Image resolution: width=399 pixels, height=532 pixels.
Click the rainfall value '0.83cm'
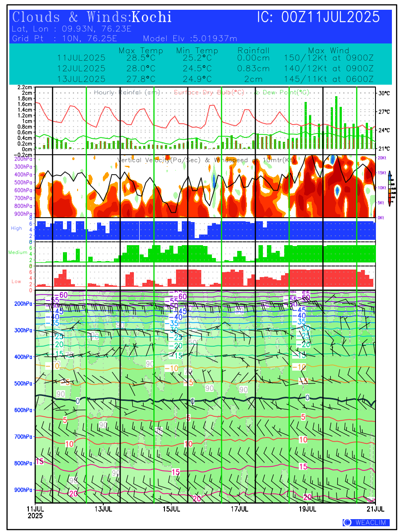(x=254, y=69)
